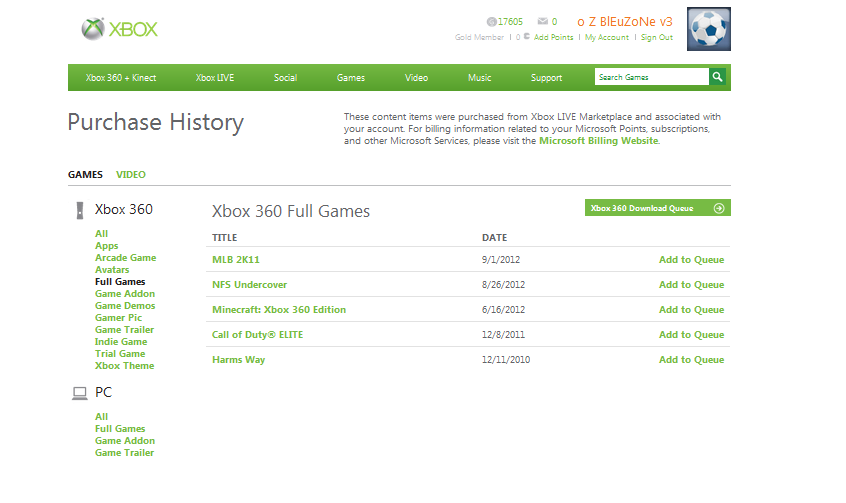Switch to the VIDEO tab
Screen dimensions: 846x503
click(131, 174)
